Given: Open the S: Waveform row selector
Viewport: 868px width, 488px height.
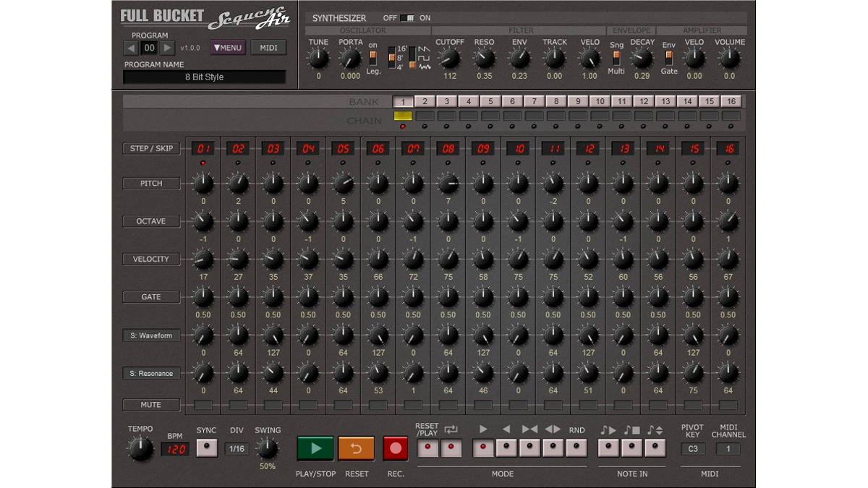Looking at the screenshot, I should click(151, 335).
